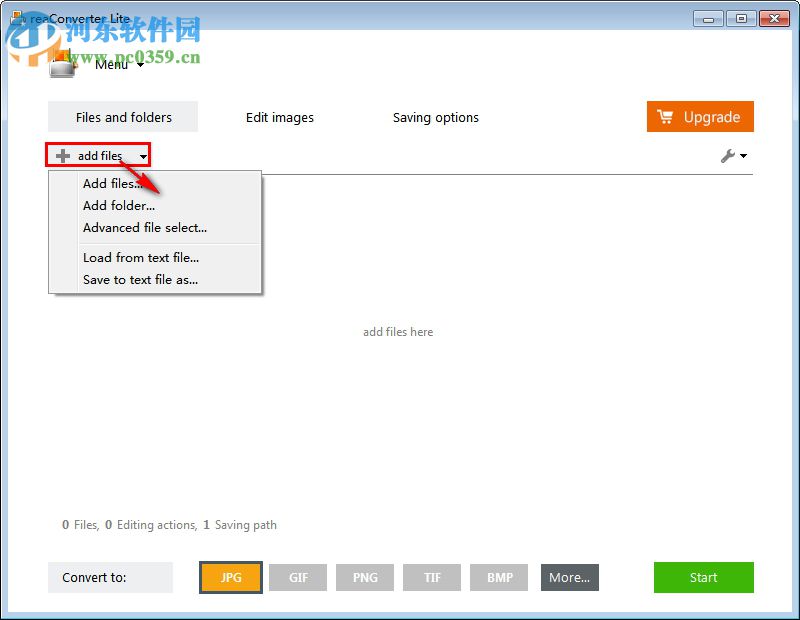The width and height of the screenshot is (800, 620).
Task: Close the reaConverter Lite window
Action: pyautogui.click(x=774, y=19)
